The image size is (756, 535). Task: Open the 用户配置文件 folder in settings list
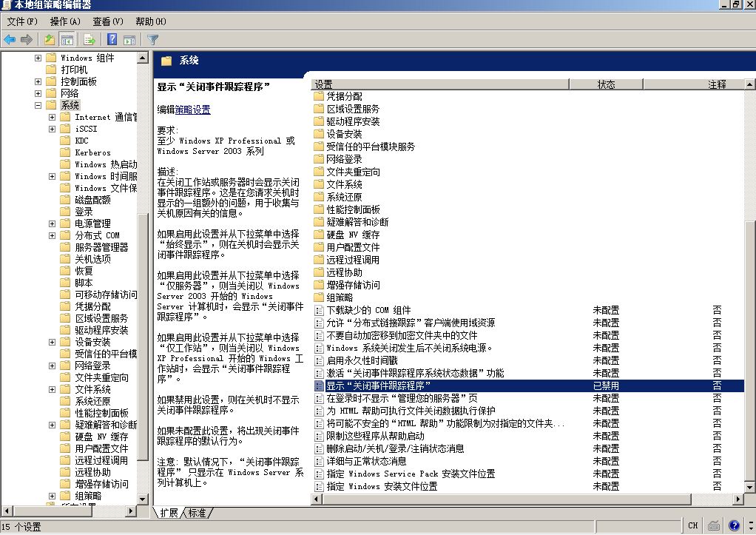coord(352,247)
